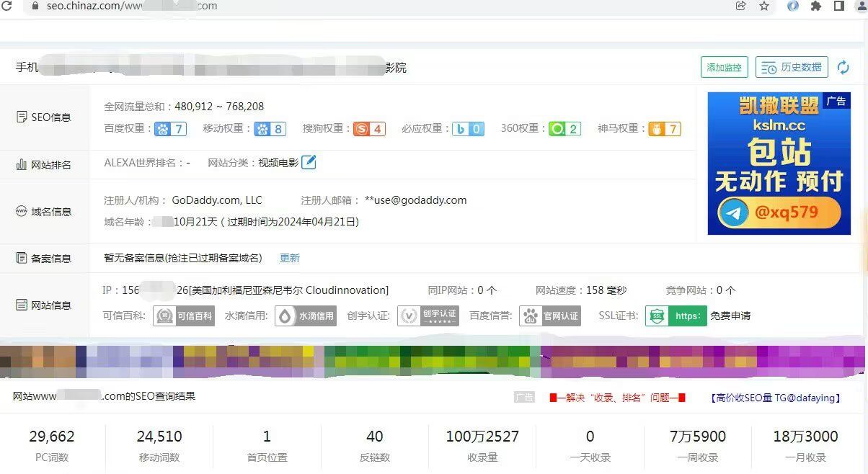Click registrant GoDaddy.com, LLC text

[x=217, y=200]
